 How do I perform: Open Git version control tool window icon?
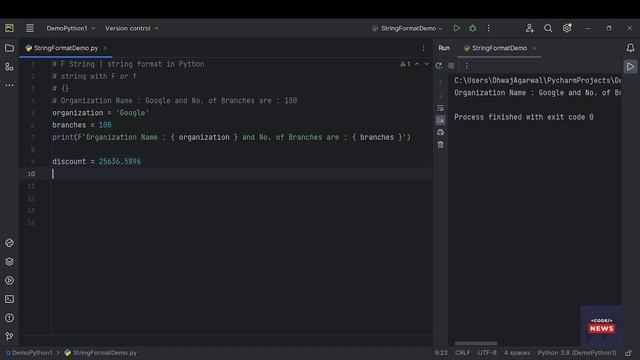[9, 336]
